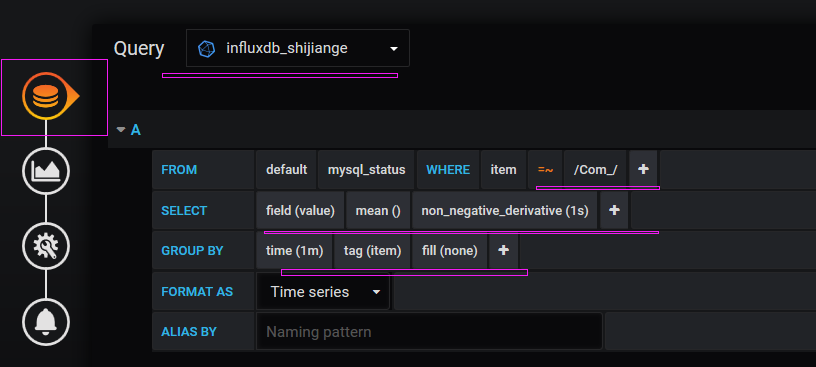Select the default retention policy segment
The image size is (816, 367).
[286, 170]
